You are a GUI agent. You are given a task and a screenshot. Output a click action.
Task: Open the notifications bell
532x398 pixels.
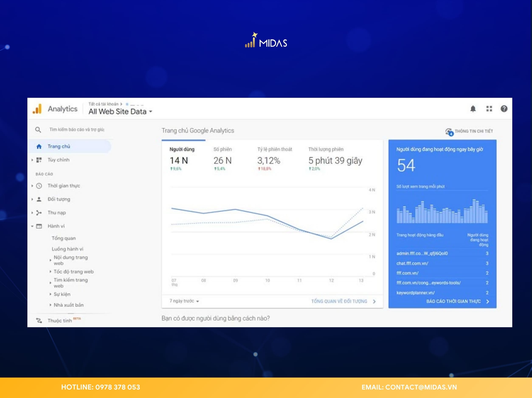pos(473,109)
